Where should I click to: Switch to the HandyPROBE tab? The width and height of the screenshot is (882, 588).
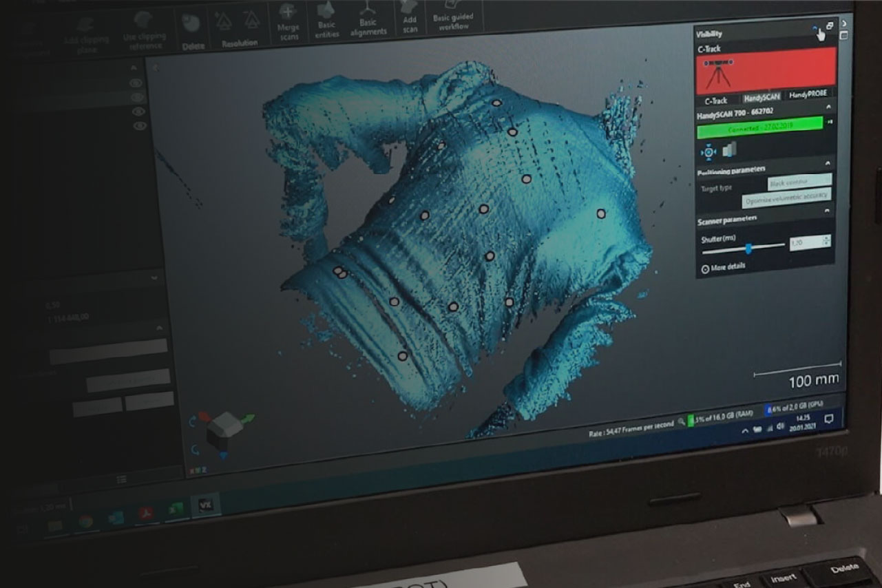(809, 94)
